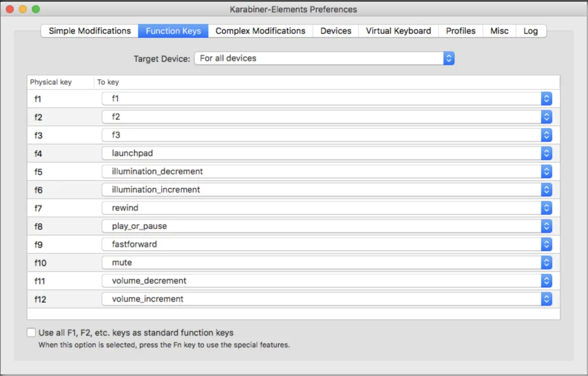Open the Target Device dropdown
Image resolution: width=588 pixels, height=376 pixels.
point(324,58)
